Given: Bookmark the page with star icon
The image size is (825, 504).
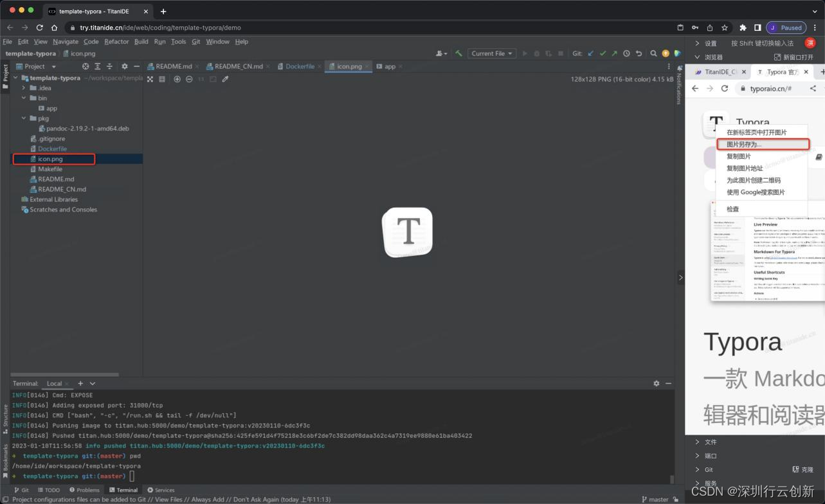Looking at the screenshot, I should click(x=725, y=28).
